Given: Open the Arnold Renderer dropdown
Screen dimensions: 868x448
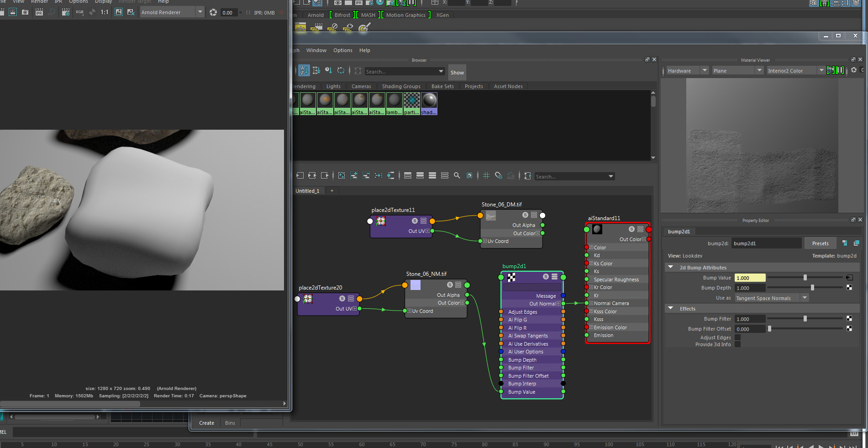Looking at the screenshot, I should 200,12.
